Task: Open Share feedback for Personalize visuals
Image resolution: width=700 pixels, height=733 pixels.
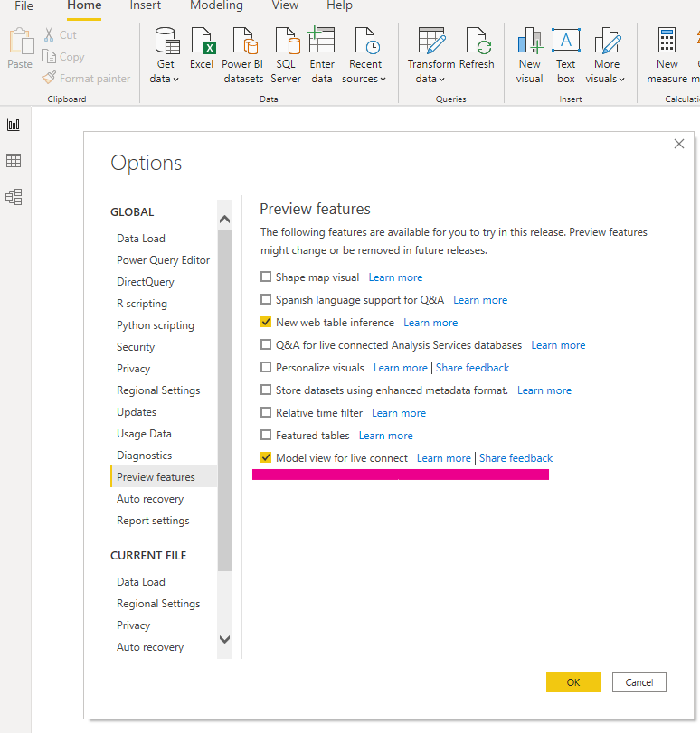Action: coord(473,368)
